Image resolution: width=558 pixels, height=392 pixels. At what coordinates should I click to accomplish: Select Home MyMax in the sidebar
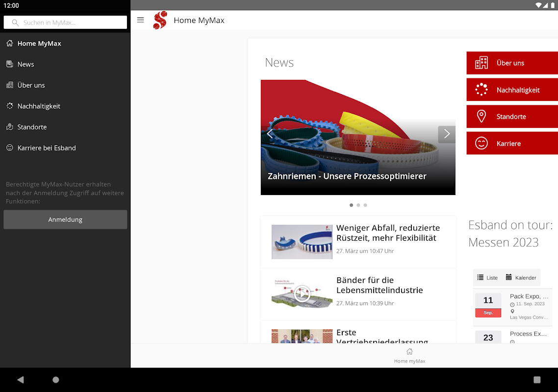[65, 44]
